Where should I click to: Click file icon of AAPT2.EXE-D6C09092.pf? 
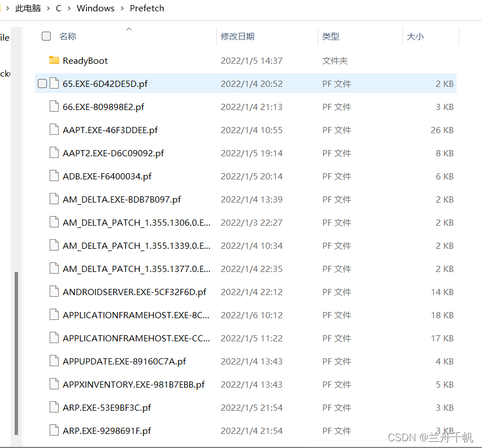coord(54,153)
